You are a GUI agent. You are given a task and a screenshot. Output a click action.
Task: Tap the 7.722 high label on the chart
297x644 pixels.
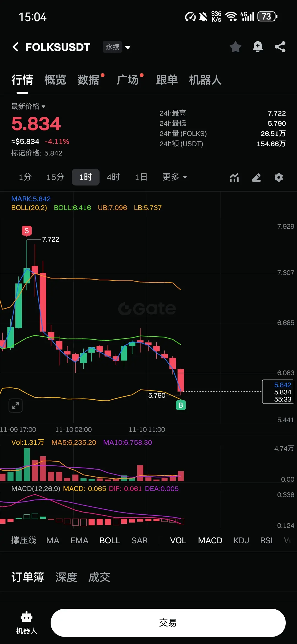(x=51, y=239)
